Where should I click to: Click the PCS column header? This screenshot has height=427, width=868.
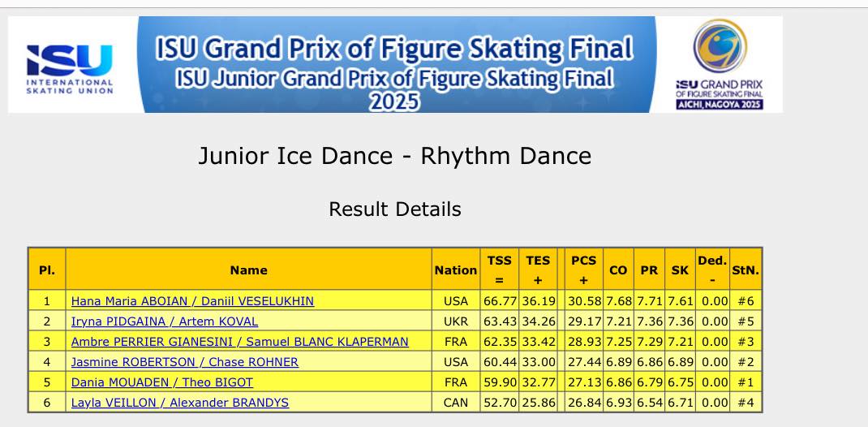[x=584, y=270]
